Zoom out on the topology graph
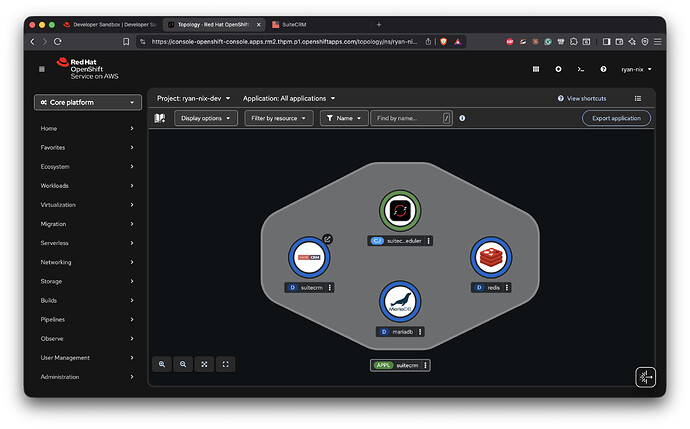Viewport: 690px width, 429px height. coord(183,364)
